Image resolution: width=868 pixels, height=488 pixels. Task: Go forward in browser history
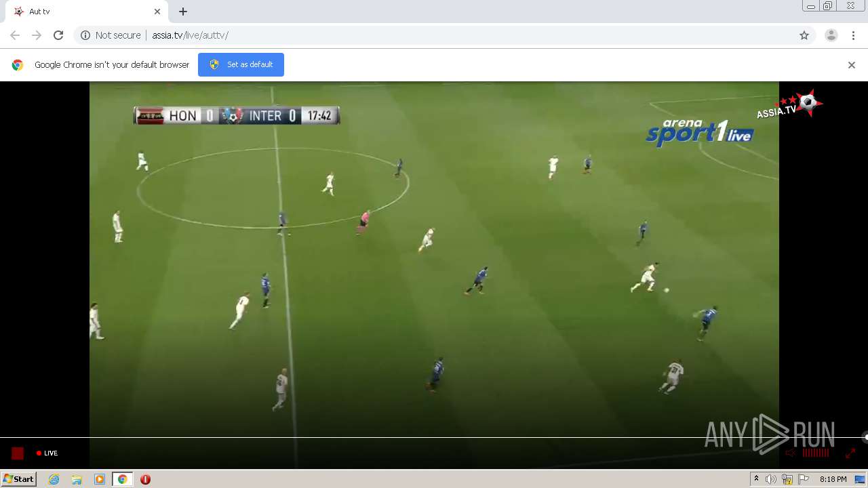coord(37,35)
